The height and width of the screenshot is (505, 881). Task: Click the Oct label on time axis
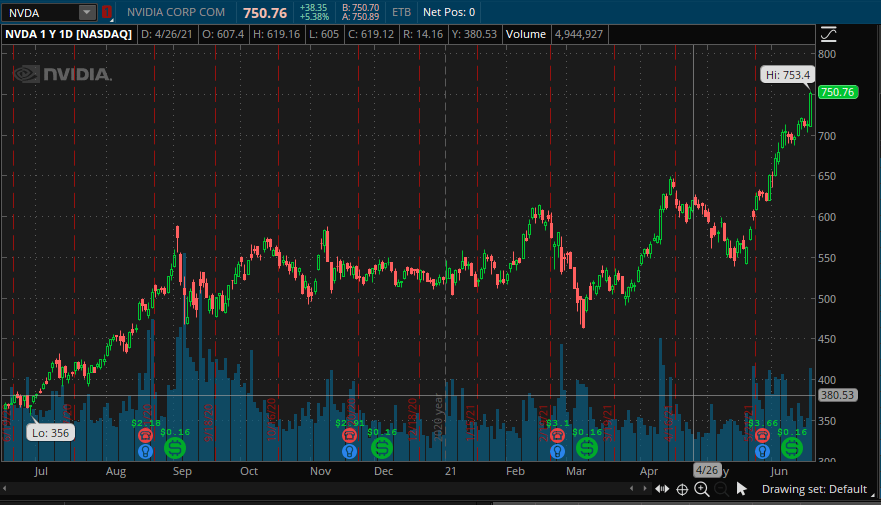click(249, 471)
